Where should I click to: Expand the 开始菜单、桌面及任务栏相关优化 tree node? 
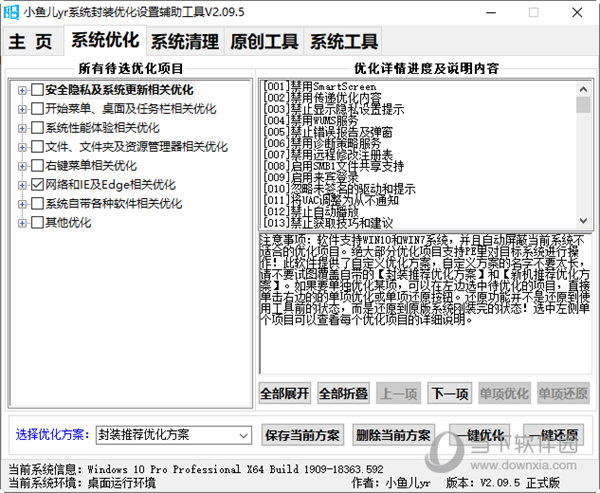pos(22,109)
